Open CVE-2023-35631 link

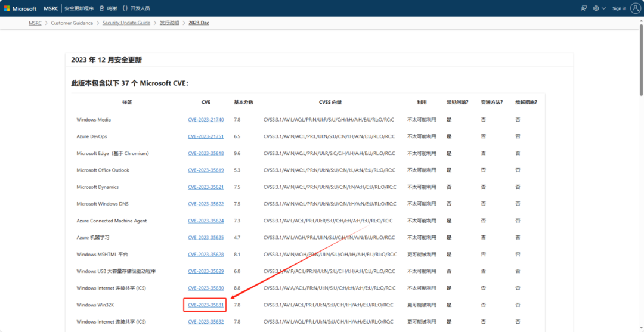click(x=206, y=305)
